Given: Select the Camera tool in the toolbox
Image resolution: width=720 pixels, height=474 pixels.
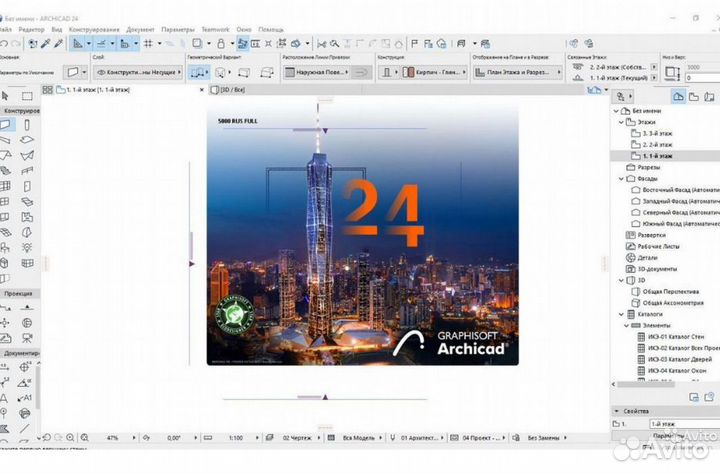Looking at the screenshot, I should 27,339.
